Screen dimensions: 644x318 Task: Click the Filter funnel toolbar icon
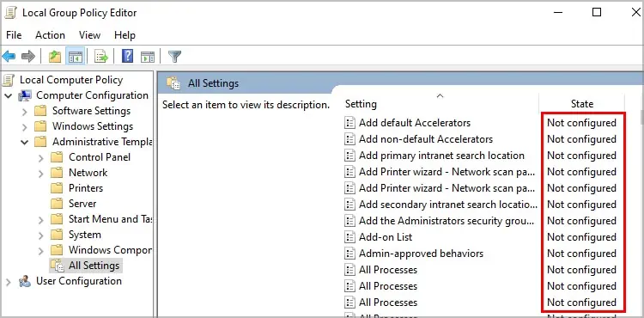coord(175,56)
